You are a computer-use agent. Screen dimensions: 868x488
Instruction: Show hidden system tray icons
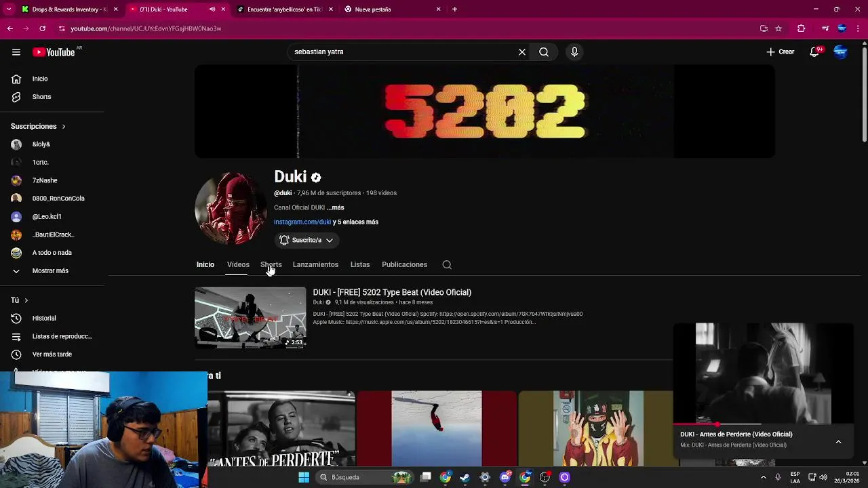(x=763, y=477)
